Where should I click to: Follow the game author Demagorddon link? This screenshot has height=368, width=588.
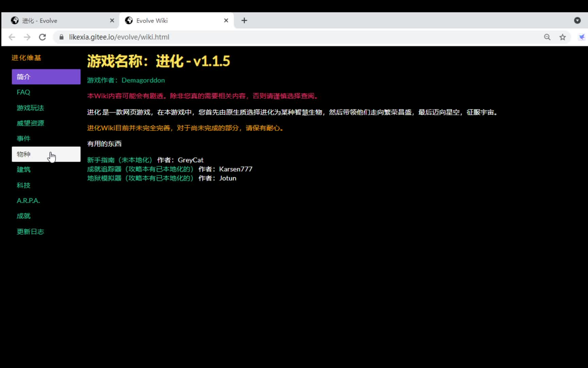143,80
